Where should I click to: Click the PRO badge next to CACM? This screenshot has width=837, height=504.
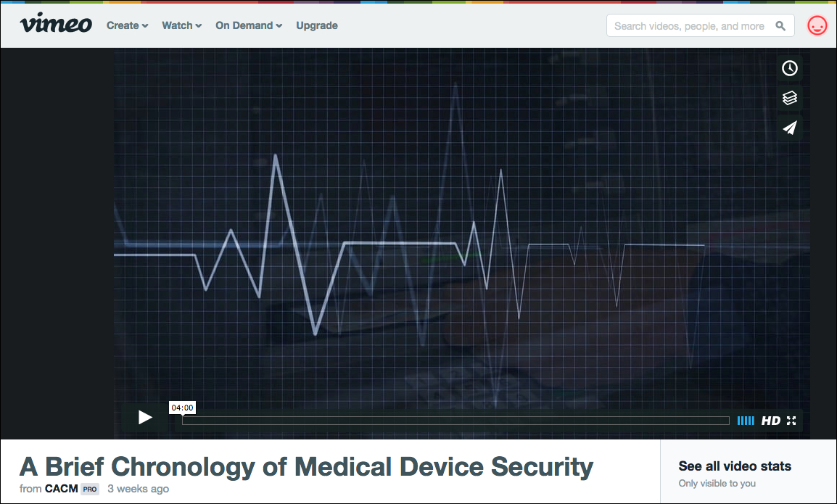90,489
